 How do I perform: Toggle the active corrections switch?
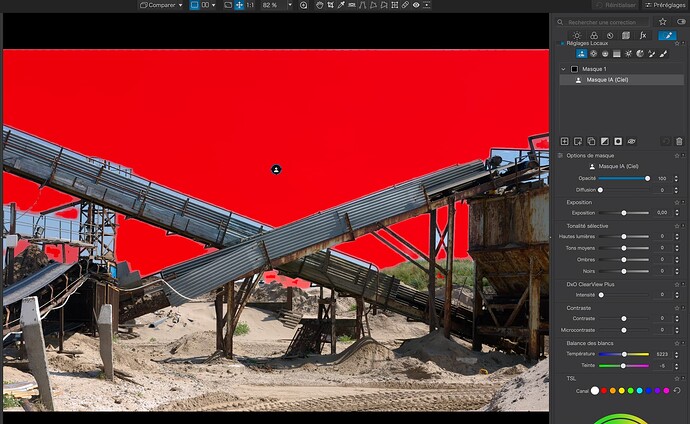coord(682,22)
